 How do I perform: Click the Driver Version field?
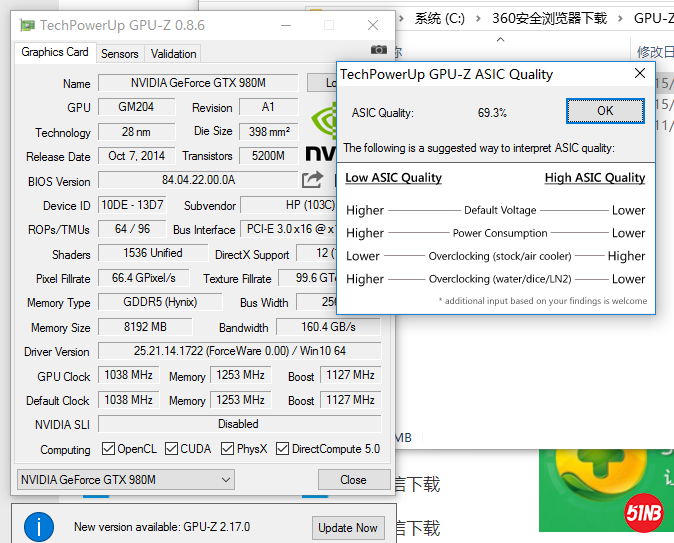(x=239, y=351)
